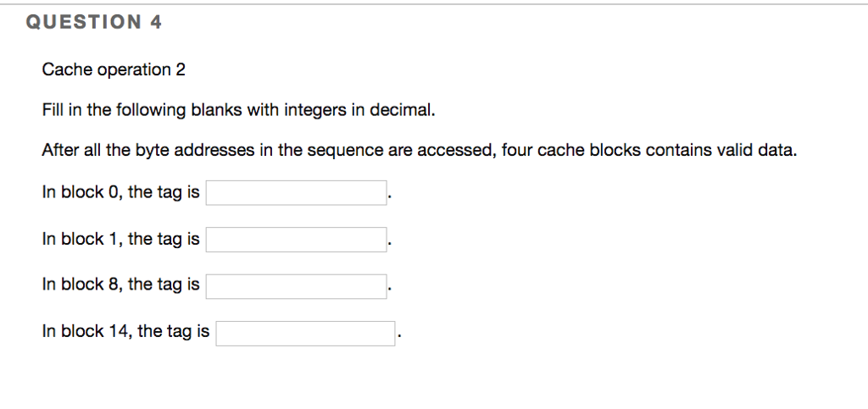Click the words 'four cache blocks'
868x409 pixels.
[x=558, y=151]
